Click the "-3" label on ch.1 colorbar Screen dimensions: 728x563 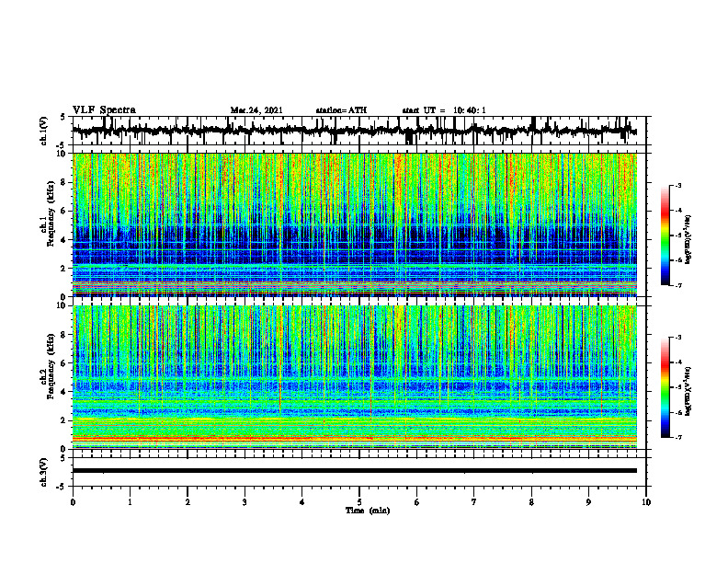(677, 185)
